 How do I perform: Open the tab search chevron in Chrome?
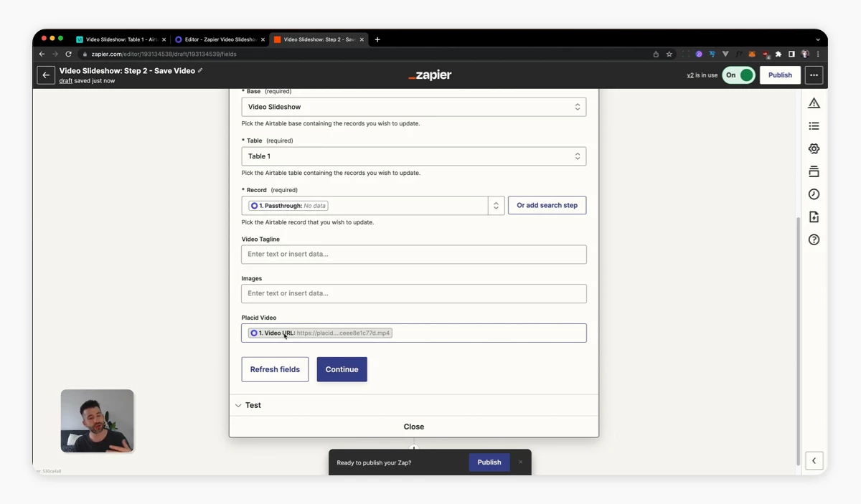[x=818, y=39]
